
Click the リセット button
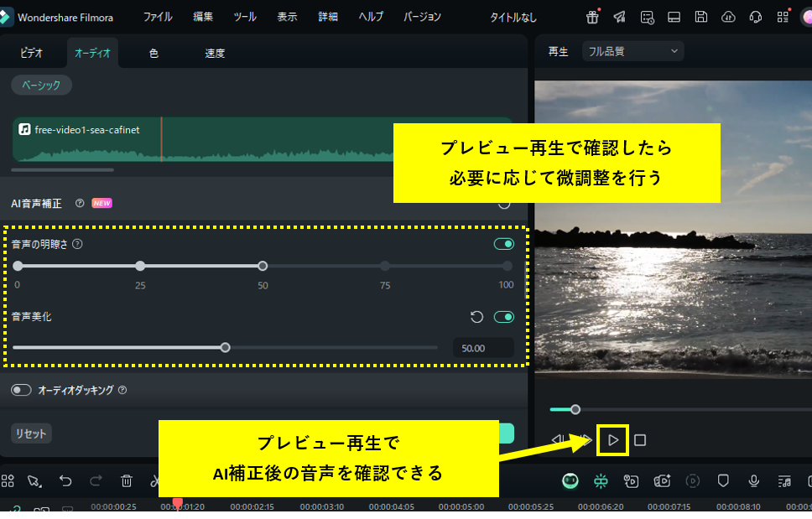pyautogui.click(x=29, y=433)
